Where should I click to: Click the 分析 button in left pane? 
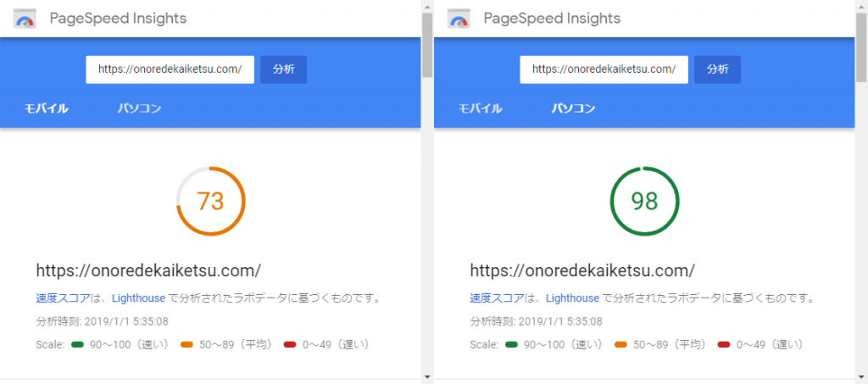283,70
